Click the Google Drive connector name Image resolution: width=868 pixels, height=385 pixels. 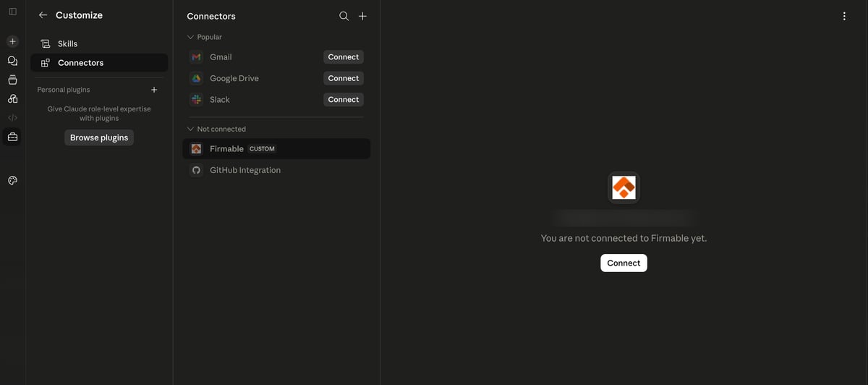click(x=234, y=78)
